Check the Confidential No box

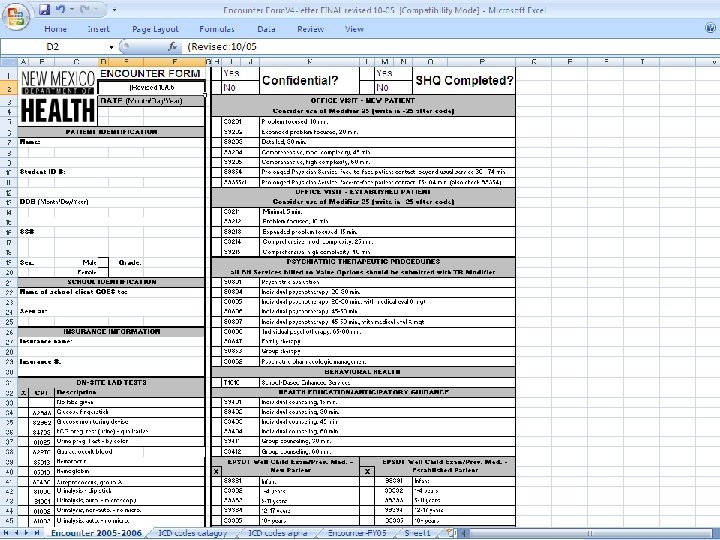pyautogui.click(x=216, y=87)
